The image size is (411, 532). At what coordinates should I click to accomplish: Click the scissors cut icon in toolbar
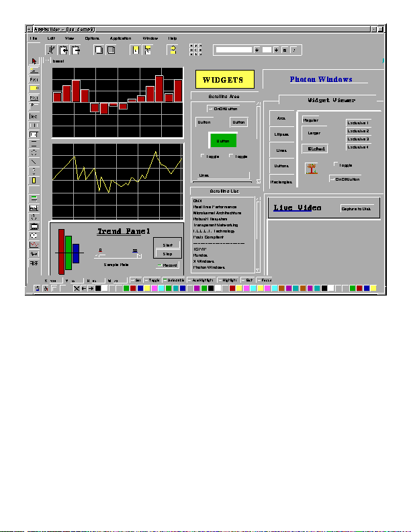(50, 50)
